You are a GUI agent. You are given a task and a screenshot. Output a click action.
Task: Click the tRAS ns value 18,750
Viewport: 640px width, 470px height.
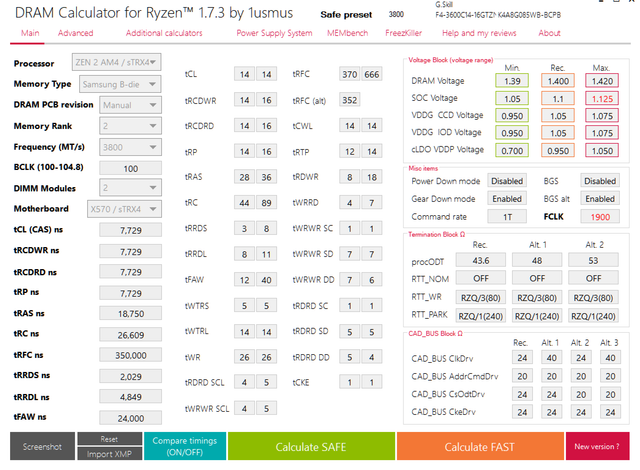coord(130,314)
